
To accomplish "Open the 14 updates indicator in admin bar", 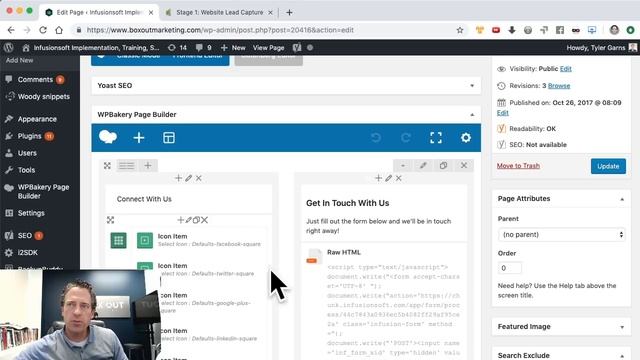I will [177, 47].
